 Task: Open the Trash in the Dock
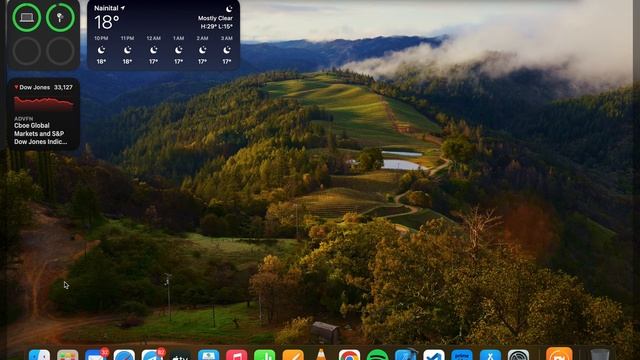(600, 355)
